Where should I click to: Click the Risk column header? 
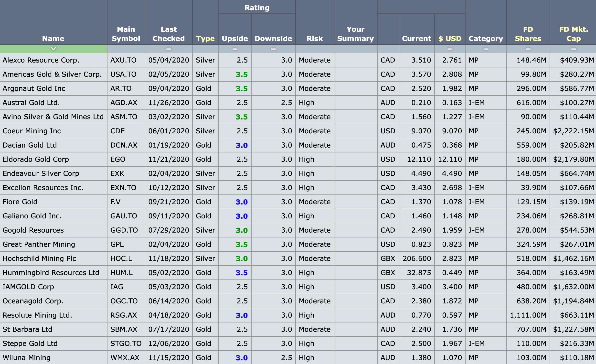coord(315,38)
